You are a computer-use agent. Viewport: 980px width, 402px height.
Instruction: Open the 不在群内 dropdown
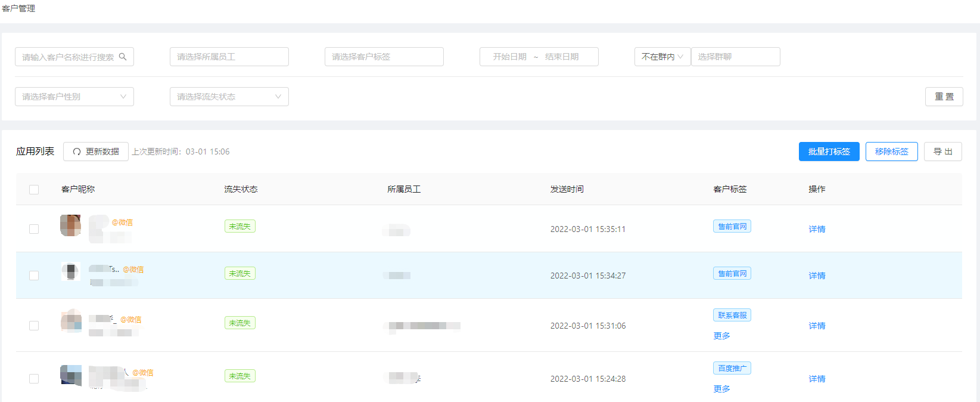(662, 57)
